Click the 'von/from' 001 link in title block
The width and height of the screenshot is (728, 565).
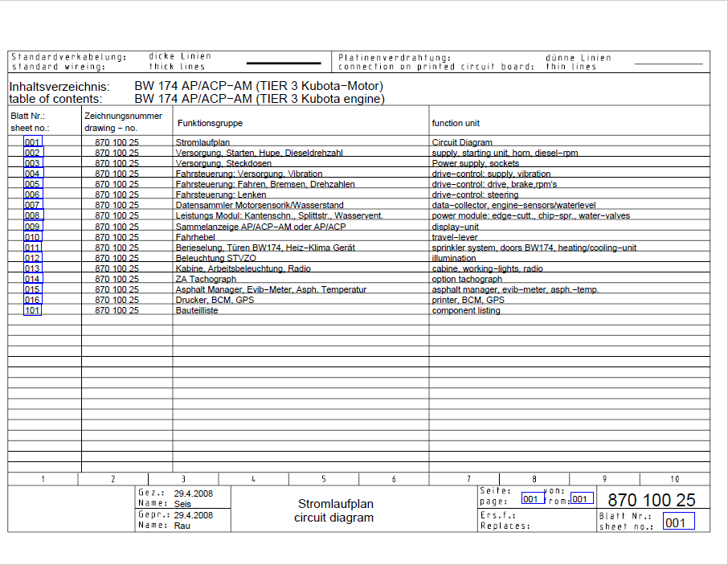[582, 498]
